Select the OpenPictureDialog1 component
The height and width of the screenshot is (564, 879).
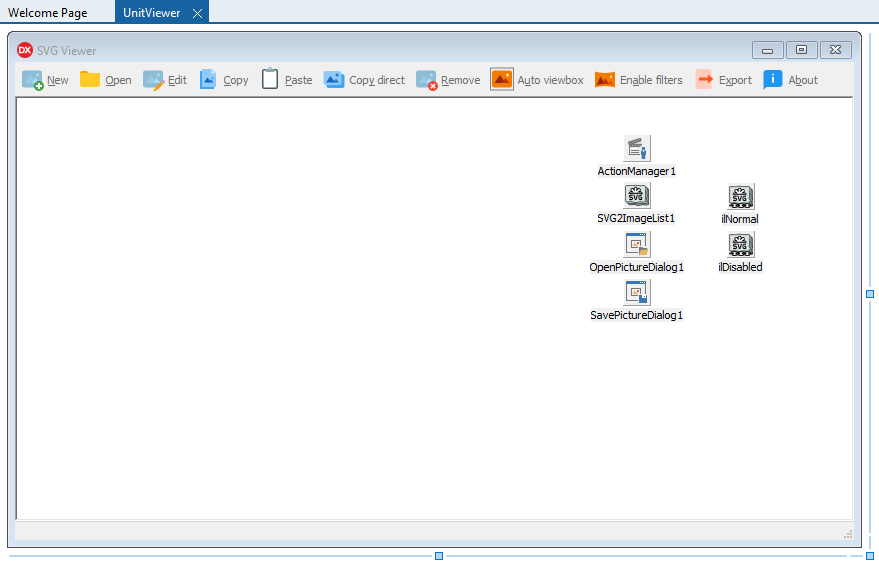[637, 245]
